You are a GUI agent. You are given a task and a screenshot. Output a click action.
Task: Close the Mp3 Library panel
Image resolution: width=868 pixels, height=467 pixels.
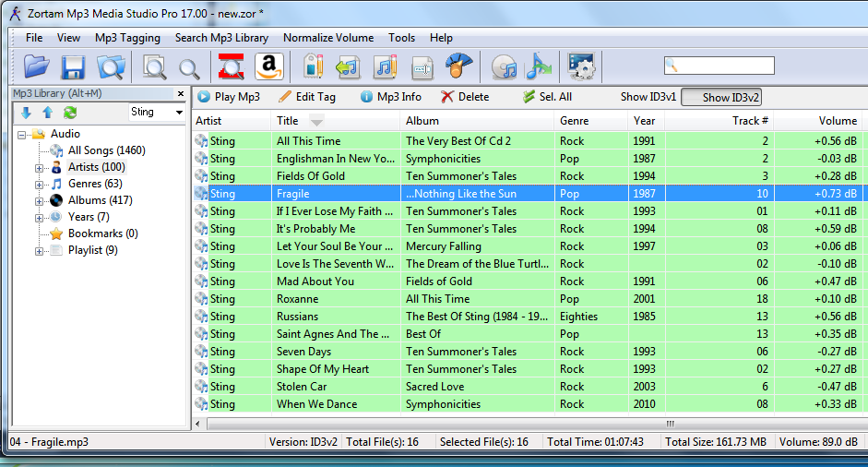181,93
